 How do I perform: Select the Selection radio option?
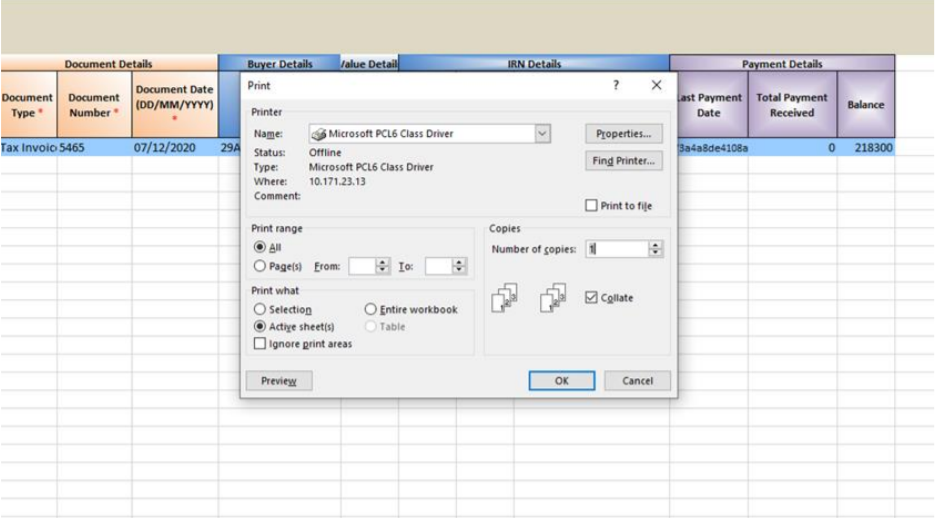[x=260, y=309]
